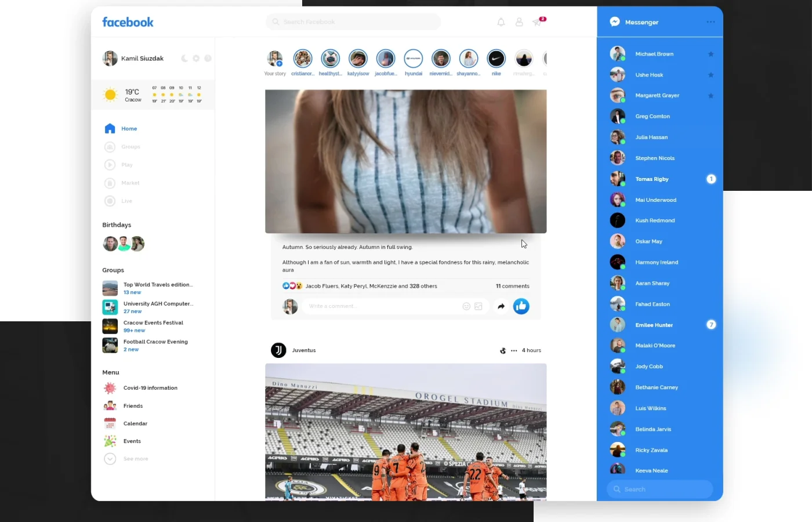
Task: Open Play in the sidebar navigation
Action: click(x=118, y=165)
